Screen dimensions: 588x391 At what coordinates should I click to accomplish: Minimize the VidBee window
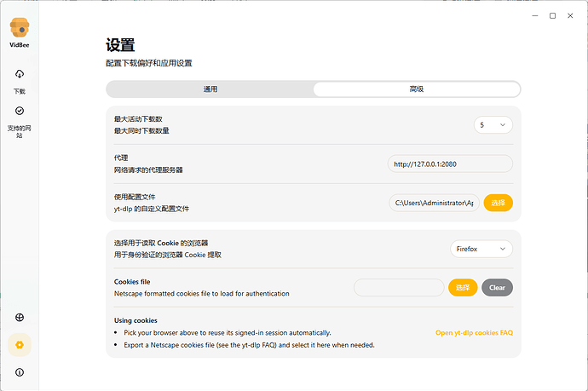(x=535, y=15)
